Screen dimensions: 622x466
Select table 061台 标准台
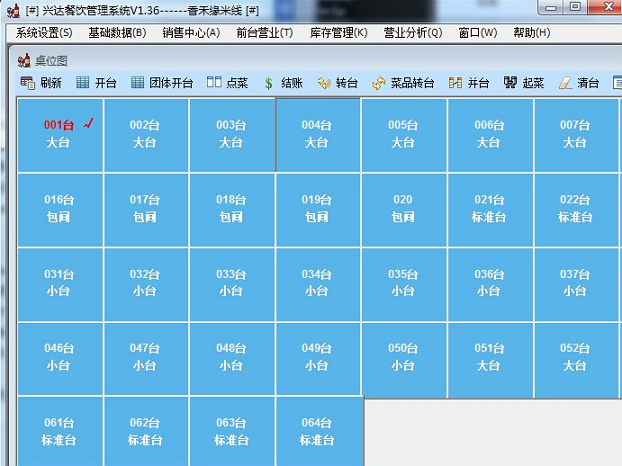click(x=60, y=431)
